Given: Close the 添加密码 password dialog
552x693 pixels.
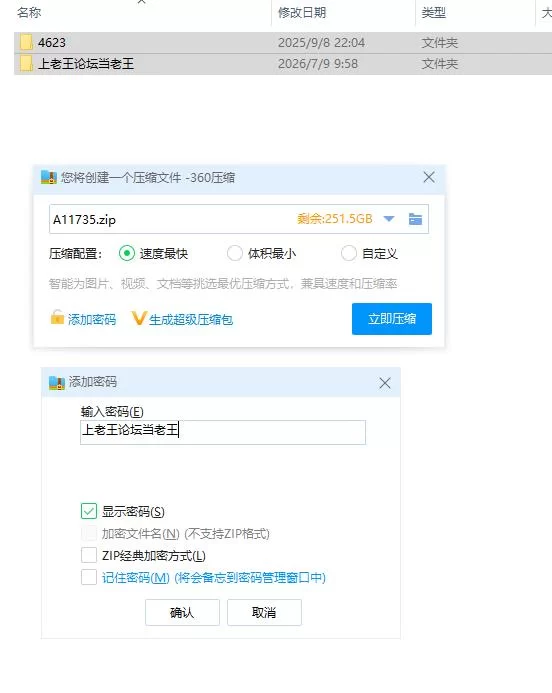Looking at the screenshot, I should [384, 383].
